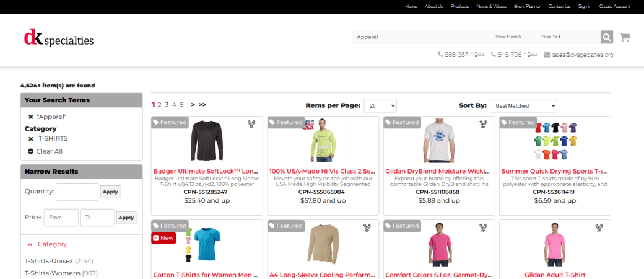Click the search magnifier button
Image resolution: width=644 pixels, height=279 pixels.
click(x=607, y=37)
